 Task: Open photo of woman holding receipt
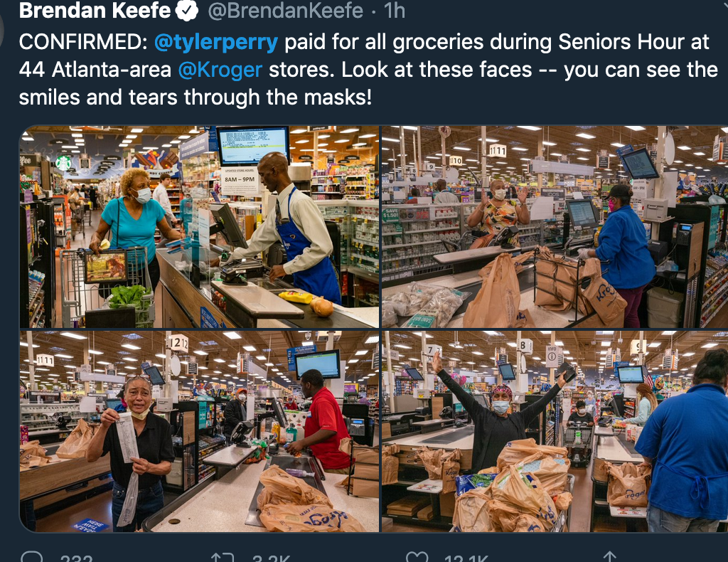coord(199,432)
